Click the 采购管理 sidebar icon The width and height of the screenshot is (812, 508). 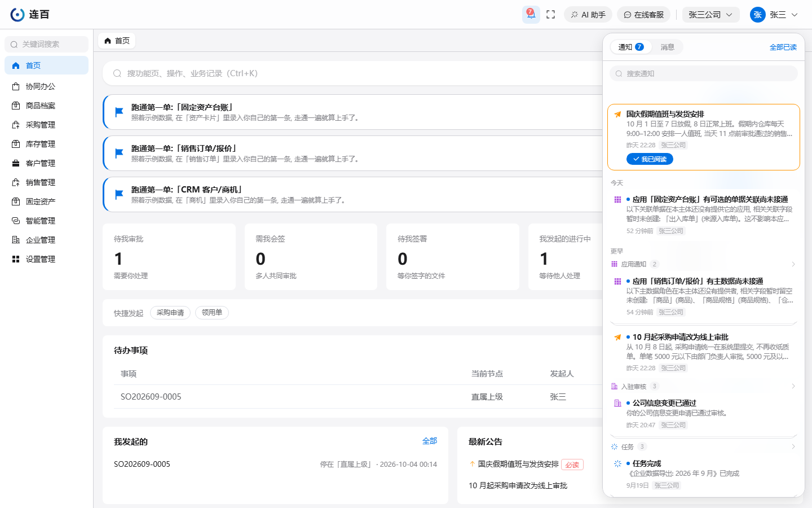[x=16, y=125]
